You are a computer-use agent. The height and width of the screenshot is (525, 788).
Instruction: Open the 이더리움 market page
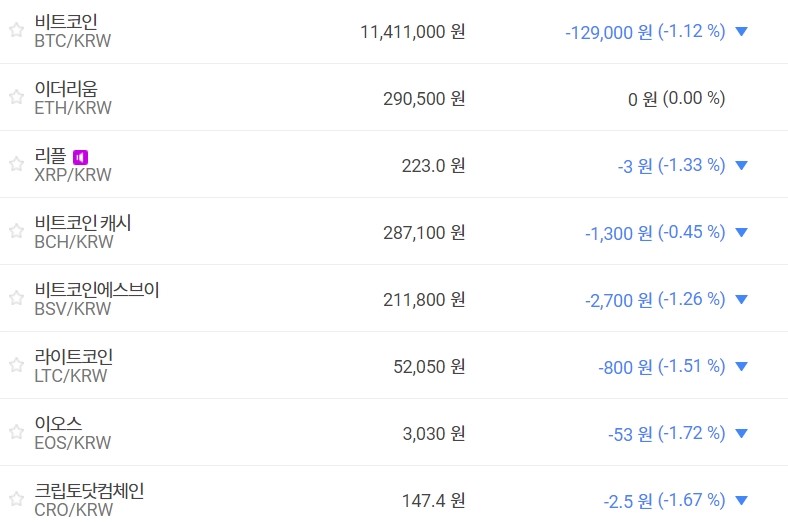[66, 89]
